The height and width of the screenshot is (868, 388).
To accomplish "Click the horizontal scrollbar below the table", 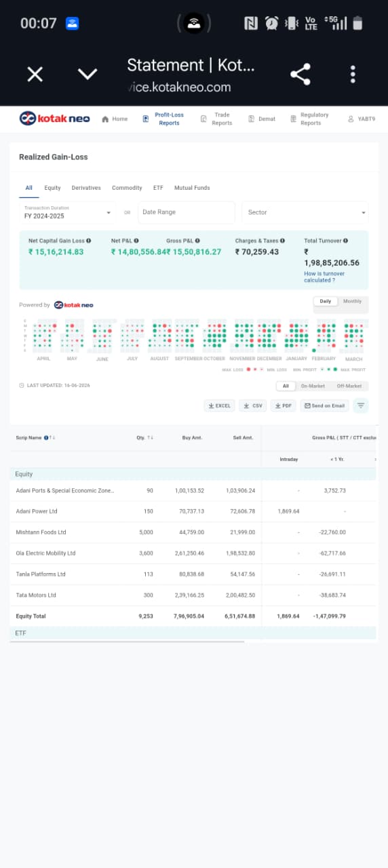I will click(127, 642).
